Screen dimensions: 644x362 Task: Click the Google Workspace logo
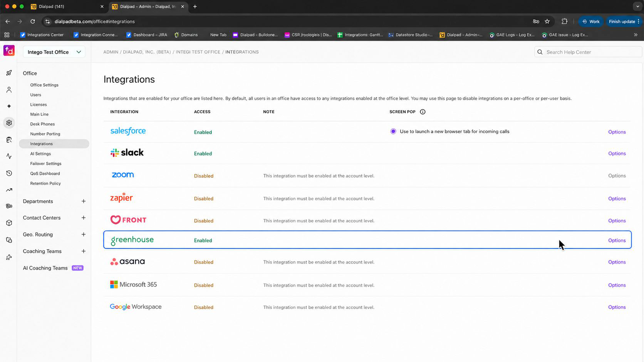[136, 307]
